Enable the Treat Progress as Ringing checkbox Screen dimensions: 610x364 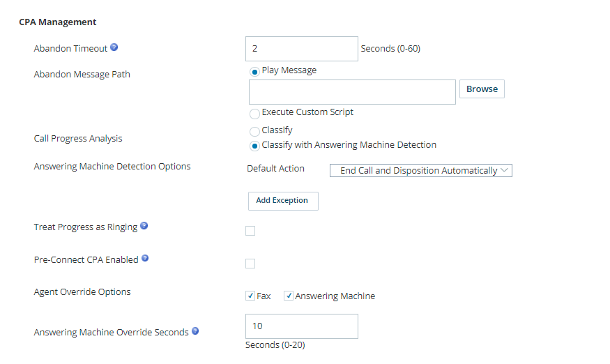pyautogui.click(x=250, y=231)
